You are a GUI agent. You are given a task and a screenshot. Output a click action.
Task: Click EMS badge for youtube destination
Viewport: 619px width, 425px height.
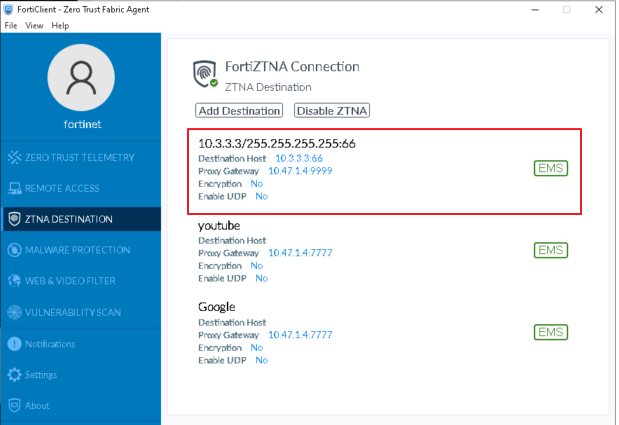tap(551, 250)
